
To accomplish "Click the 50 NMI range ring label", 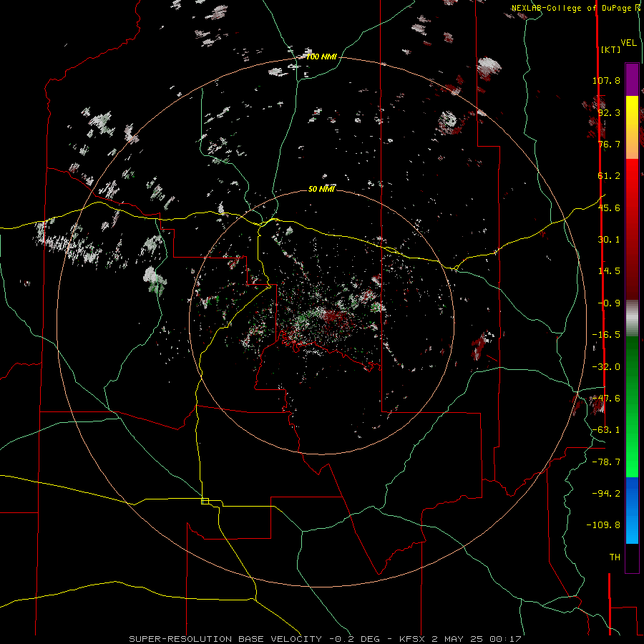I will [321, 189].
